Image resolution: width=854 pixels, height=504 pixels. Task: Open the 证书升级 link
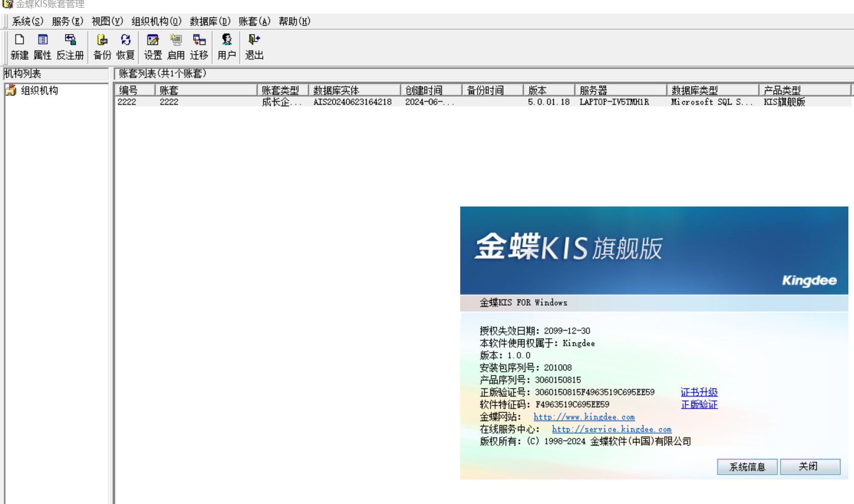699,392
